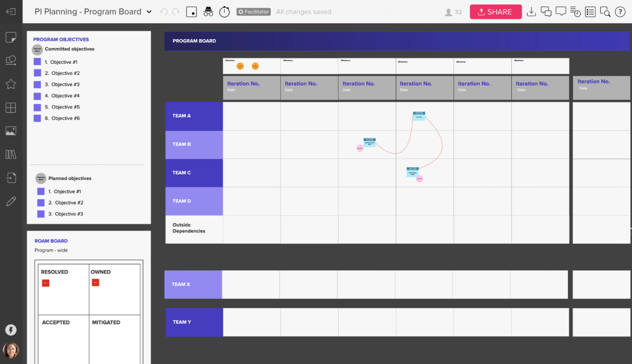Toggle the Facilitator badge
The width and height of the screenshot is (632, 364).
tap(253, 12)
